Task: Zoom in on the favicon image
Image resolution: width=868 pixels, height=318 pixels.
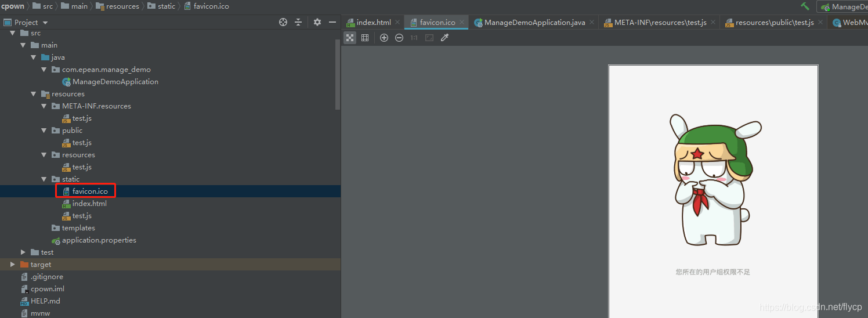Action: coord(384,38)
